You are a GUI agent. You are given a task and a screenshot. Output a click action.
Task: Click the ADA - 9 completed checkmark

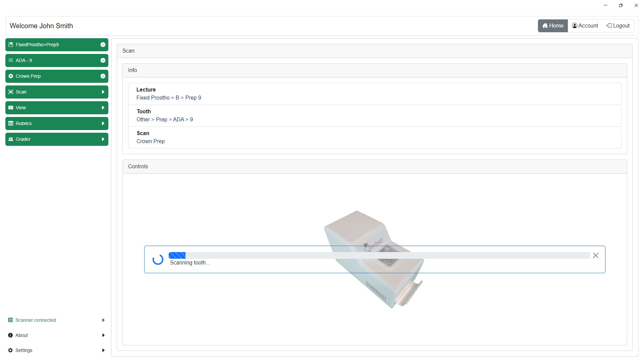103,60
